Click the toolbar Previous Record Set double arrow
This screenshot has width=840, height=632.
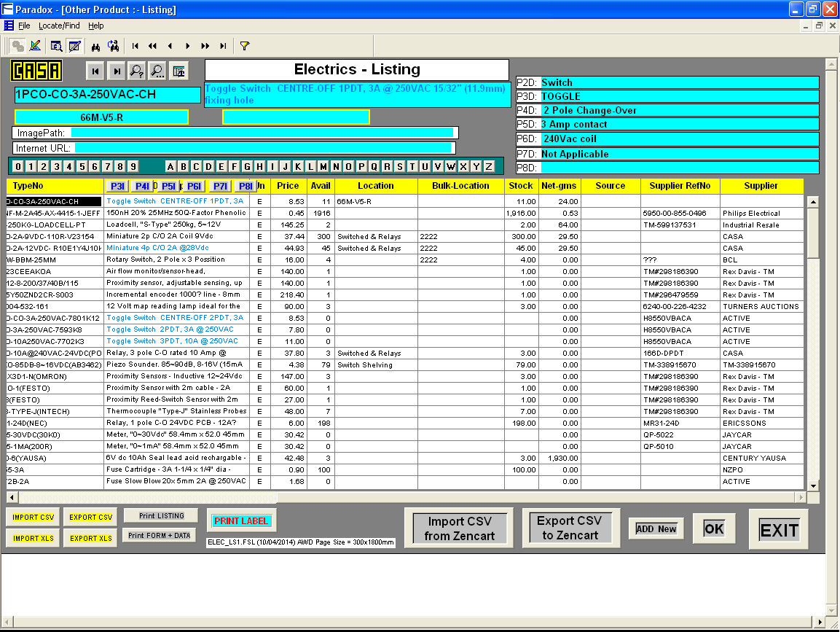(x=153, y=46)
